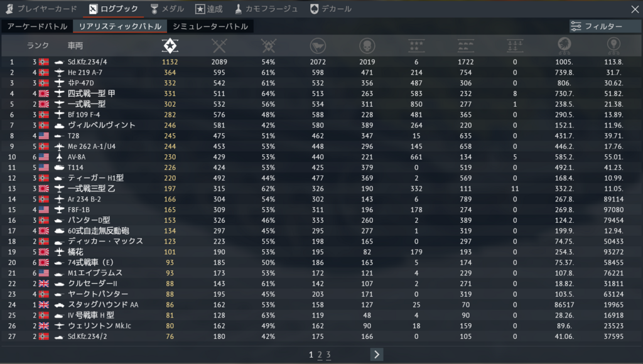Sort by the flag respawns column icon
This screenshot has height=364, width=643.
(x=318, y=45)
